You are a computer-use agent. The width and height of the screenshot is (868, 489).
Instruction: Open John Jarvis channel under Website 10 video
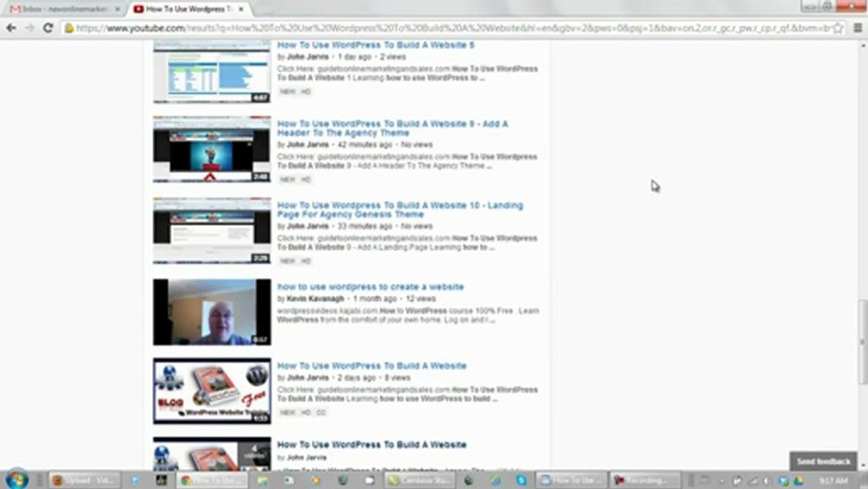click(x=307, y=226)
